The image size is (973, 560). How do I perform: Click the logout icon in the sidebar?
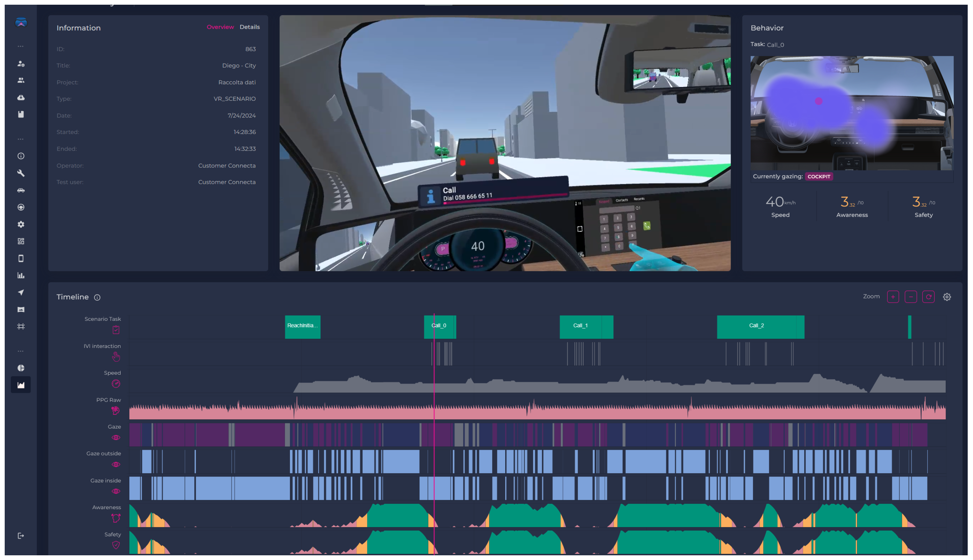pos(21,536)
